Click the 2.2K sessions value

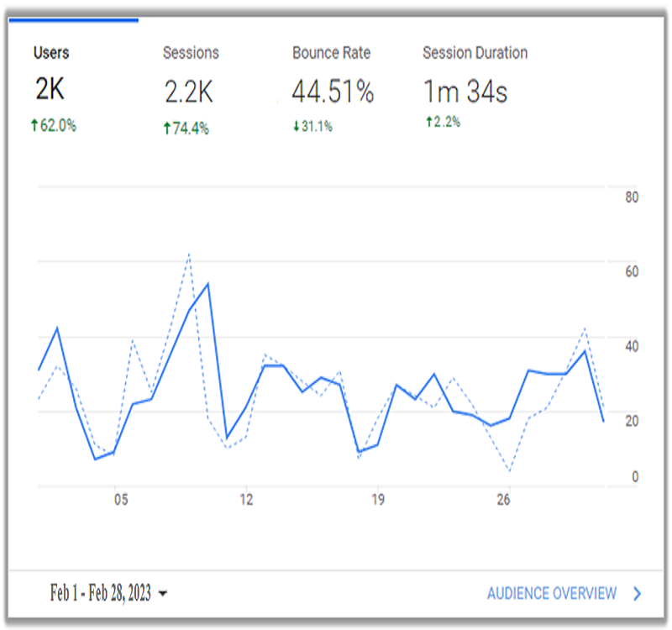click(188, 92)
